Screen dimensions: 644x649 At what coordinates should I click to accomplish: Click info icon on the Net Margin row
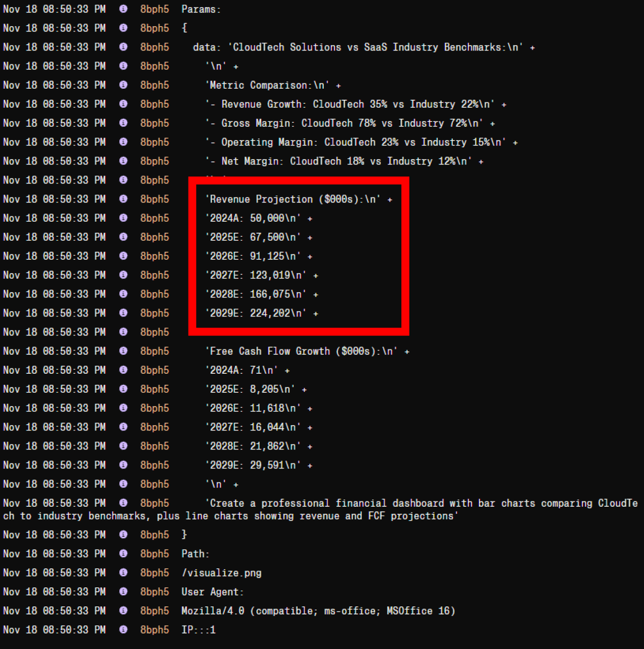click(x=123, y=161)
